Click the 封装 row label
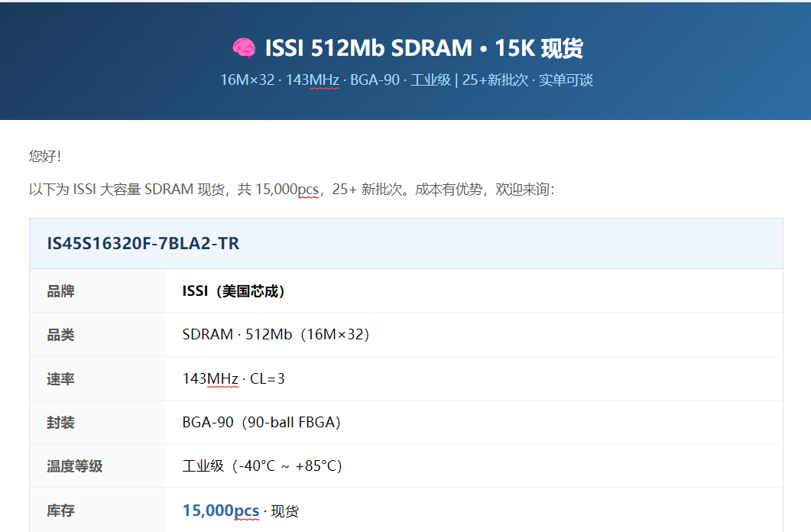The width and height of the screenshot is (811, 532). 60,423
